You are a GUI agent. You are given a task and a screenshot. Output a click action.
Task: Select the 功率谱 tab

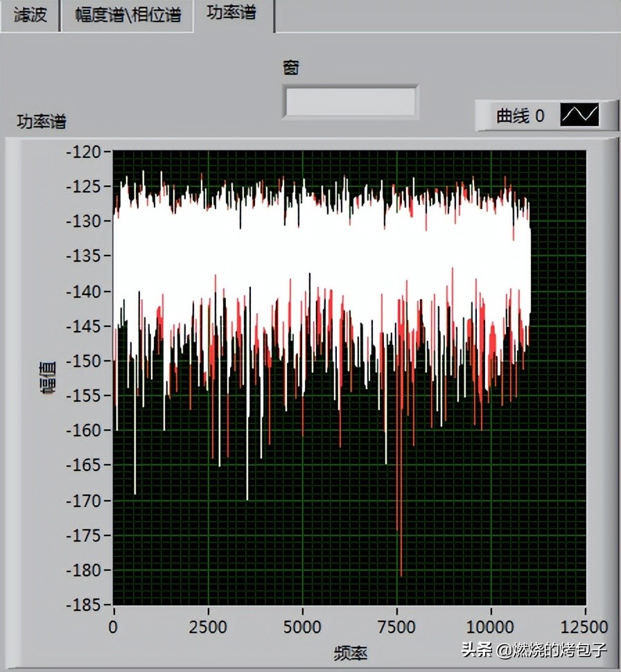point(231,14)
